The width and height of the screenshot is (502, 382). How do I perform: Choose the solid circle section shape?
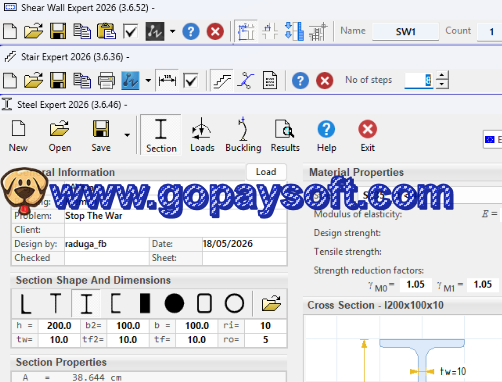174,303
